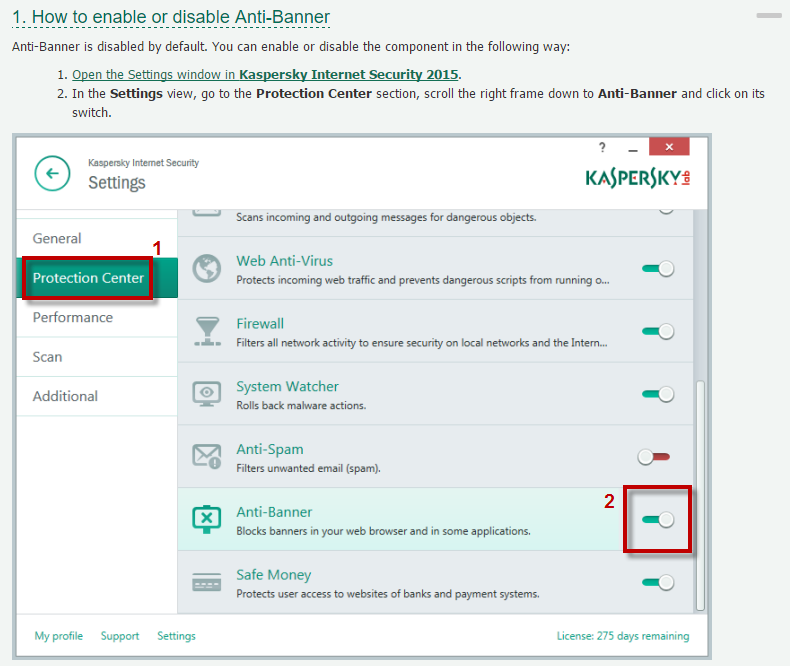The height and width of the screenshot is (666, 790).
Task: Click the Support link
Action: (x=120, y=636)
